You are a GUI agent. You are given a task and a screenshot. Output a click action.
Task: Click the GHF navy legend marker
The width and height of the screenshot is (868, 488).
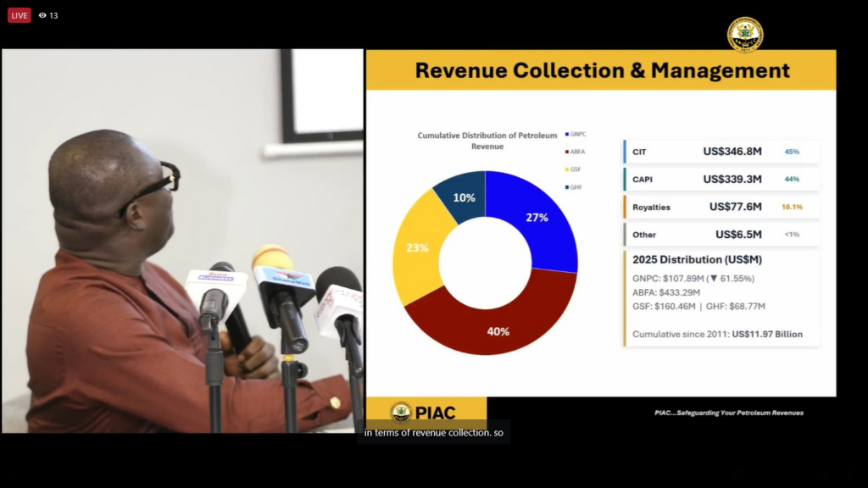coord(565,186)
